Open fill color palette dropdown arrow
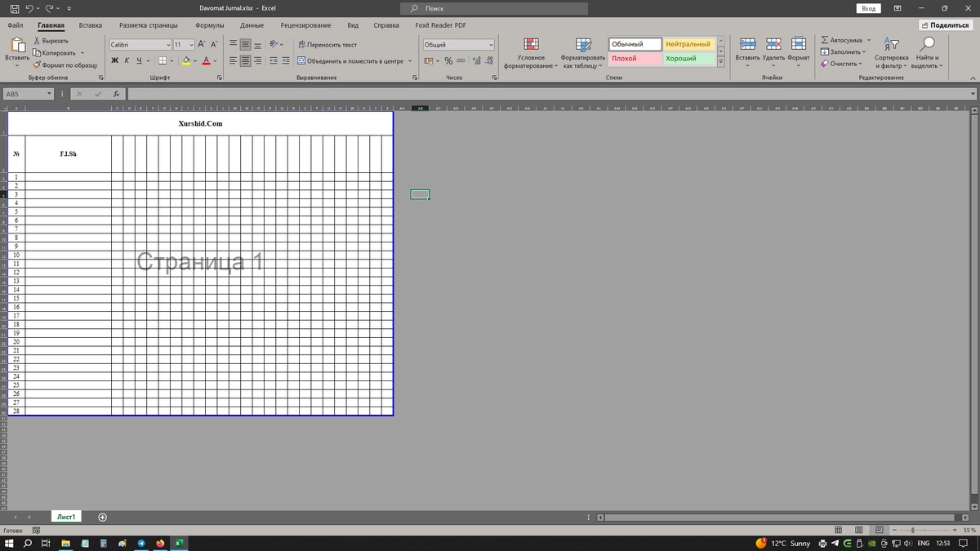The width and height of the screenshot is (980, 551). point(196,60)
